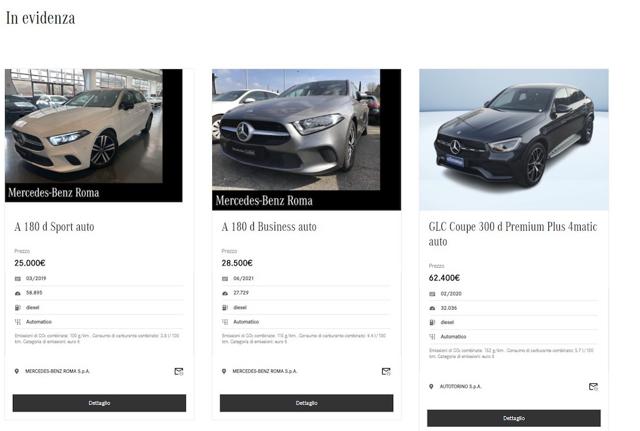Screen dimensions: 640x431
Task: Open Dettaglio for GLC Coupe 300 d
Action: (514, 418)
